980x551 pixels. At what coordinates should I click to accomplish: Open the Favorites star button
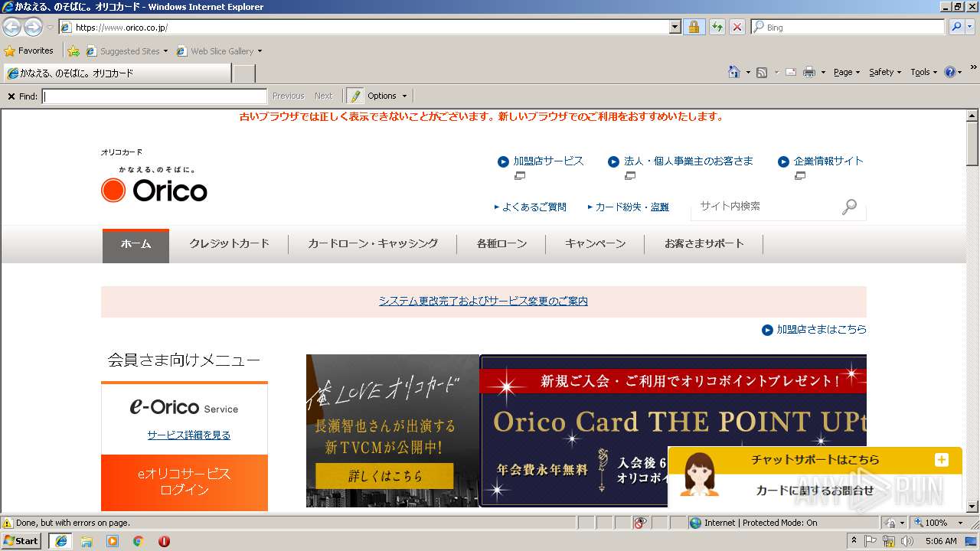click(29, 51)
